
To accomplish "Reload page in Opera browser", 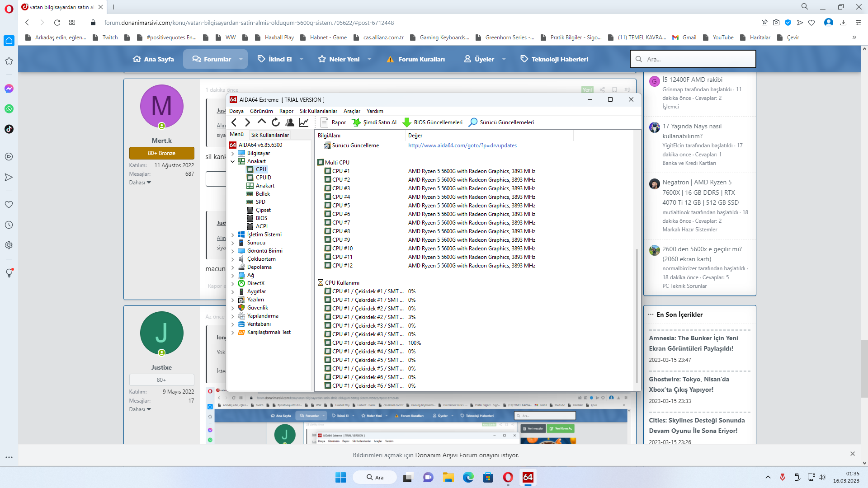I will [x=57, y=23].
